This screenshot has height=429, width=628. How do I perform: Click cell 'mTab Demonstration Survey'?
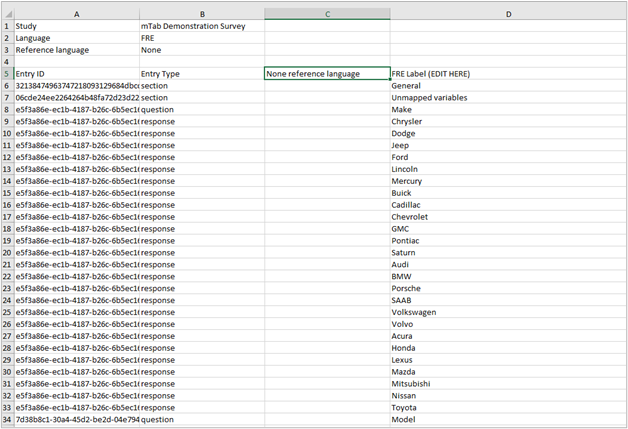pos(202,26)
